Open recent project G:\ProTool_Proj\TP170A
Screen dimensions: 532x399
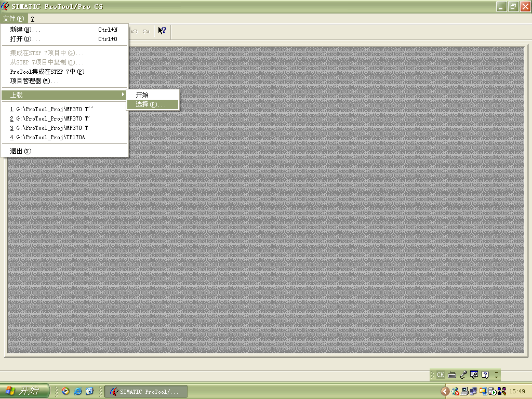48,137
